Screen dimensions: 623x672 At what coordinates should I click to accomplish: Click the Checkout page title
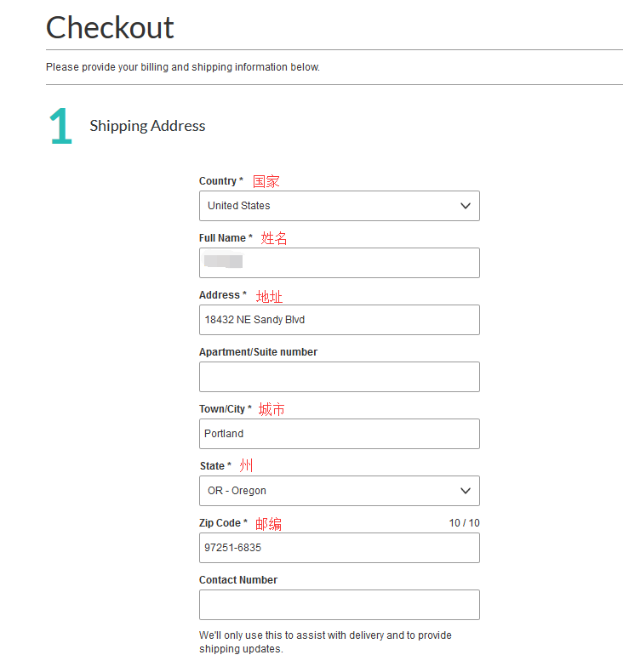click(x=110, y=27)
